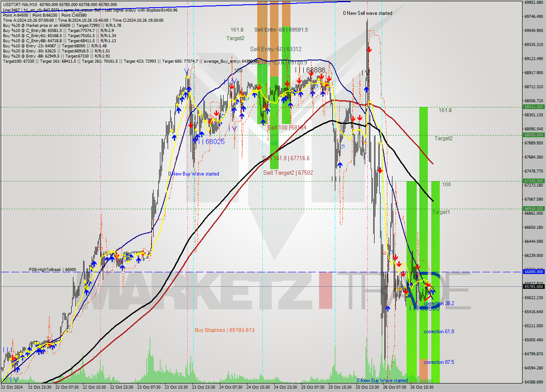
Task: Click the '21 Oct 2024' time axis label
Action: 12,387
